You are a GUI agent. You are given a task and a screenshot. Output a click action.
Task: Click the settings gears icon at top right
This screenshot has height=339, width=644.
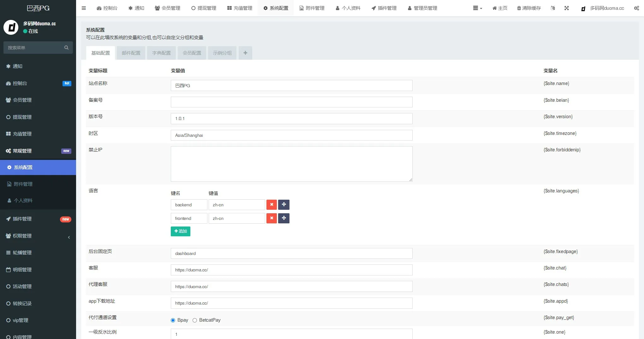point(636,8)
